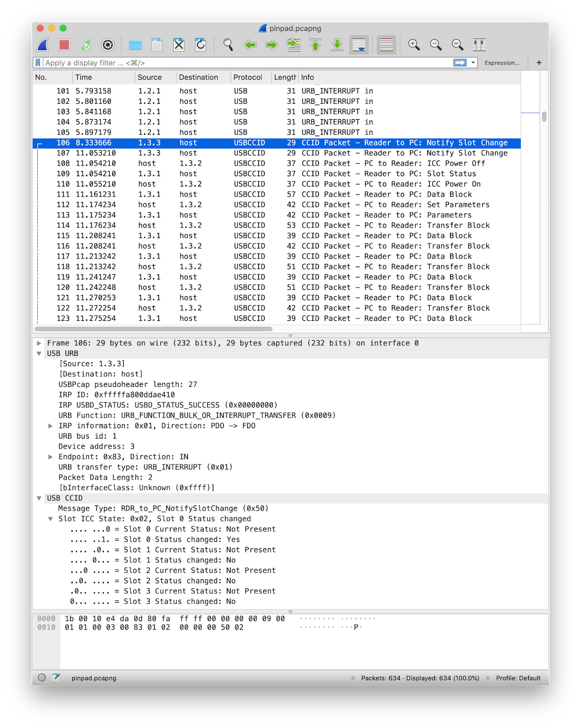
Task: Find a packet (magnifier icon)
Action: coord(228,45)
